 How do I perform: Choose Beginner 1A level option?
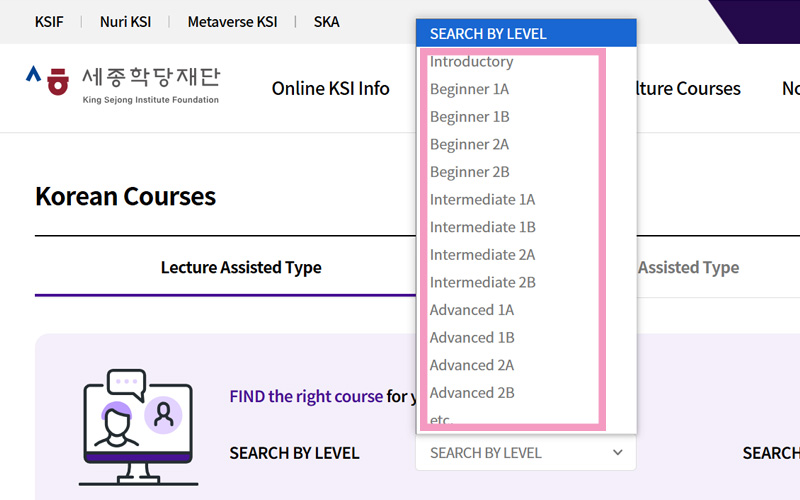[469, 89]
